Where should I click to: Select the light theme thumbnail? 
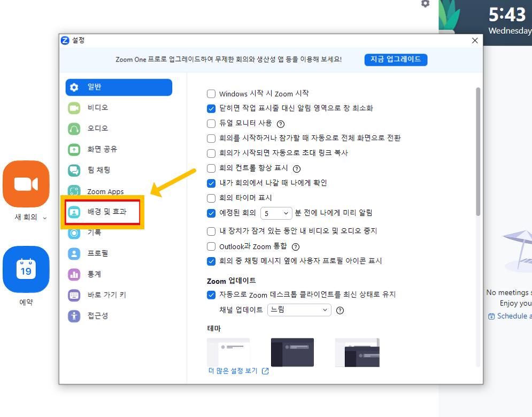point(228,352)
